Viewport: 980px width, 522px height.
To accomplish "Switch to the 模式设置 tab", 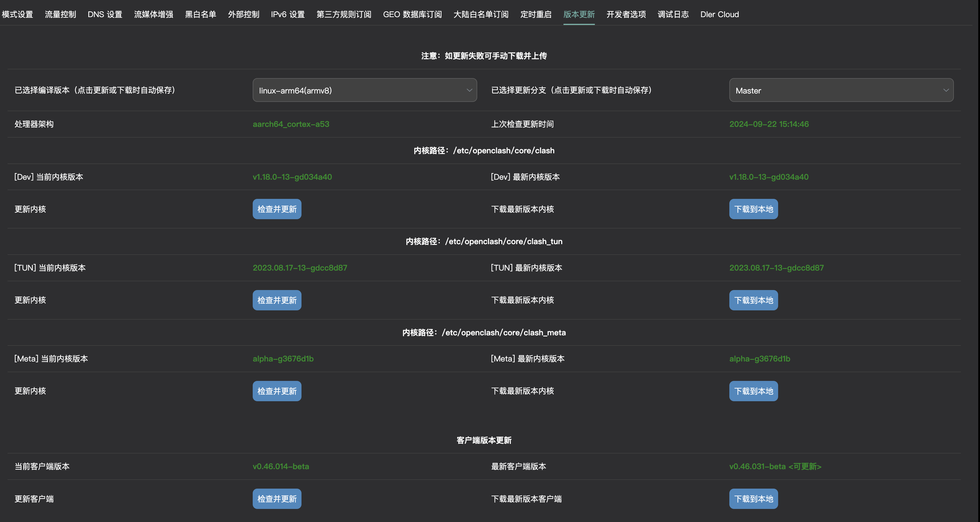I will point(17,15).
